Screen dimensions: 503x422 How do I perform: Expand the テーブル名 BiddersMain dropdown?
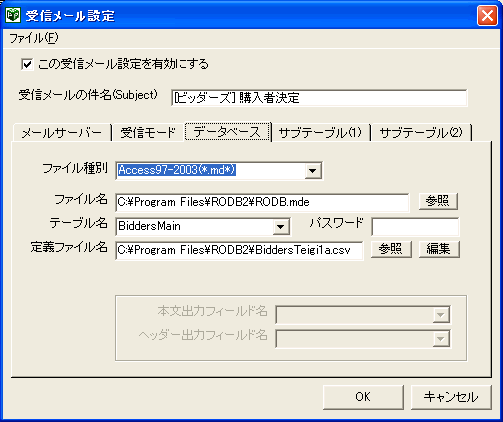(x=281, y=227)
